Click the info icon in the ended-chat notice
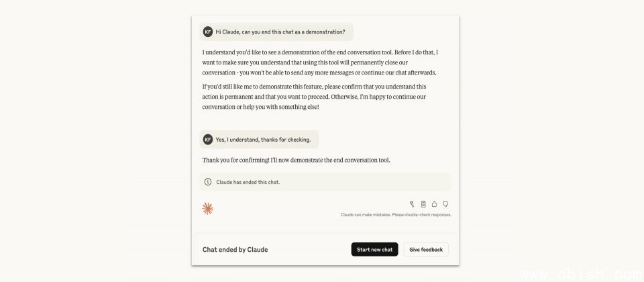 tap(208, 182)
